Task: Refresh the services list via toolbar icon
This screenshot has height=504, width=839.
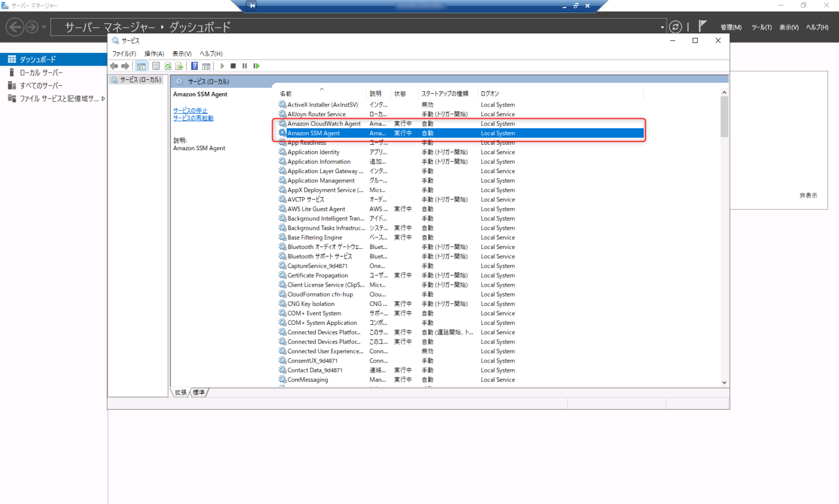Action: click(x=168, y=66)
